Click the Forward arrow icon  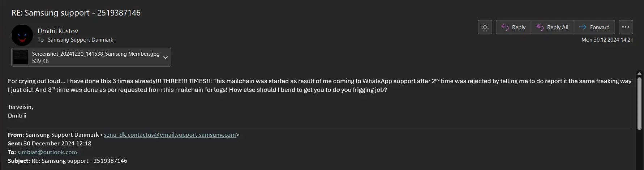(x=583, y=27)
